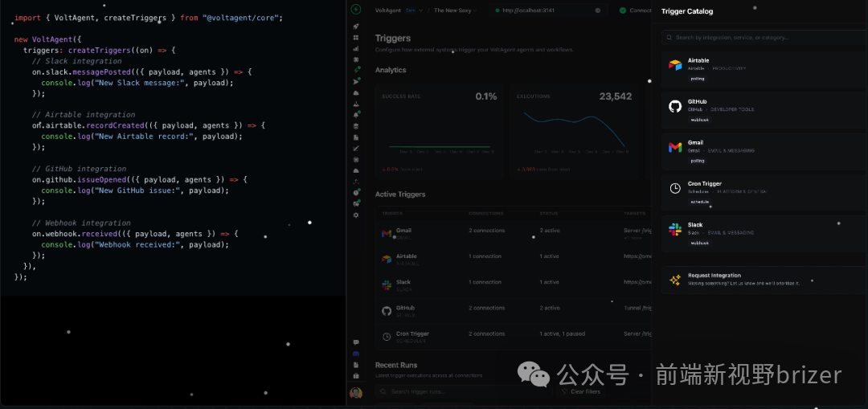Open the bar chart analytics sidebar icon
Screen dimensions: 868x409
pos(356,48)
